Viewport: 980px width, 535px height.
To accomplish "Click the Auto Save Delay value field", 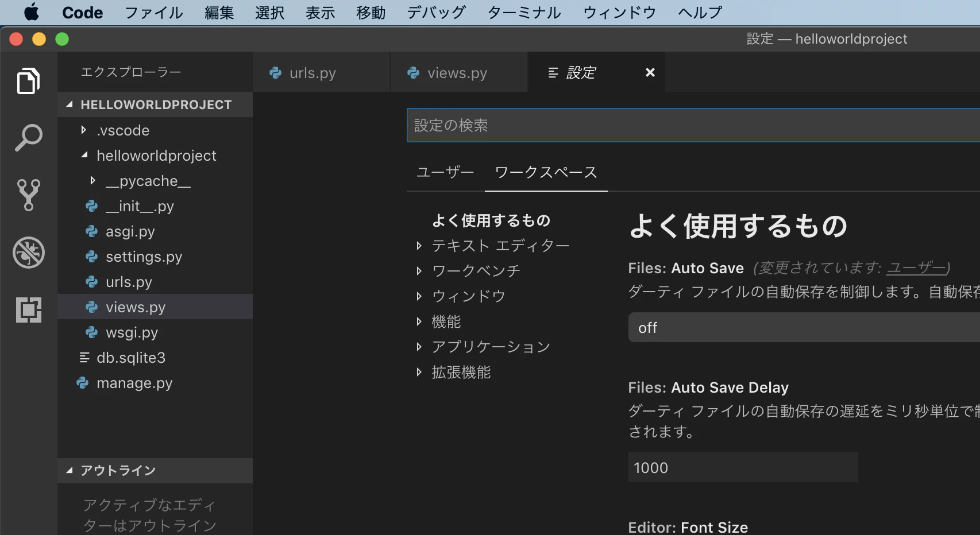I will tap(742, 467).
